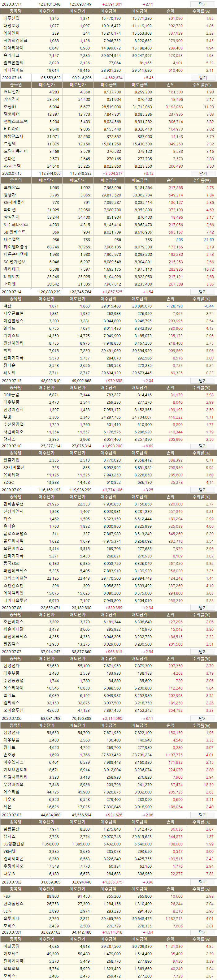217x980 pixels.
Task: Select the PI첨단소재 row
Action: [108, 137]
